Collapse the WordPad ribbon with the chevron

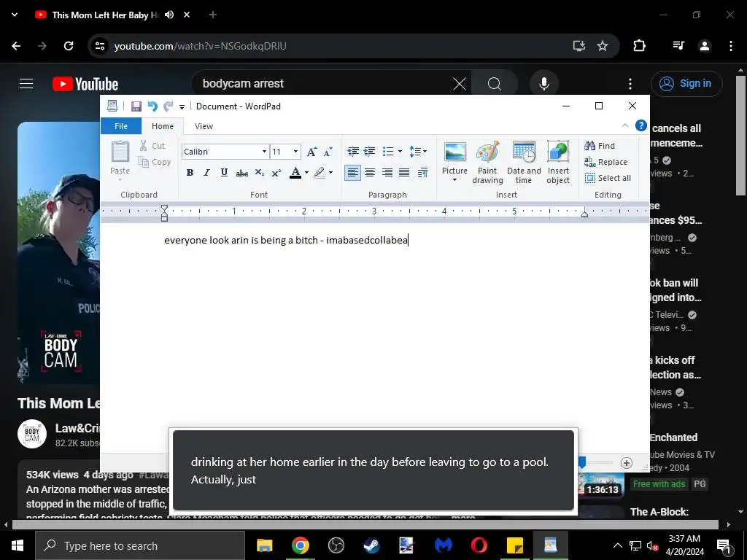coord(625,125)
